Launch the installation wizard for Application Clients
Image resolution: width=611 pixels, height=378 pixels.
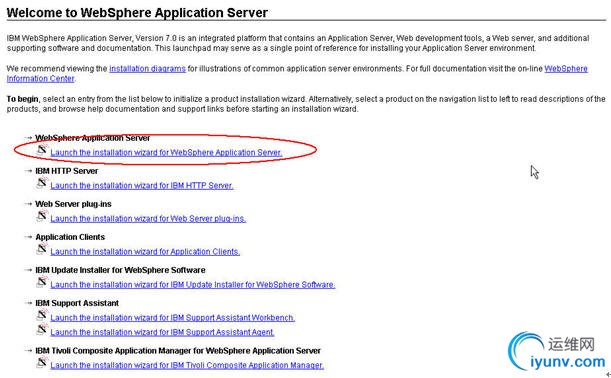click(145, 252)
